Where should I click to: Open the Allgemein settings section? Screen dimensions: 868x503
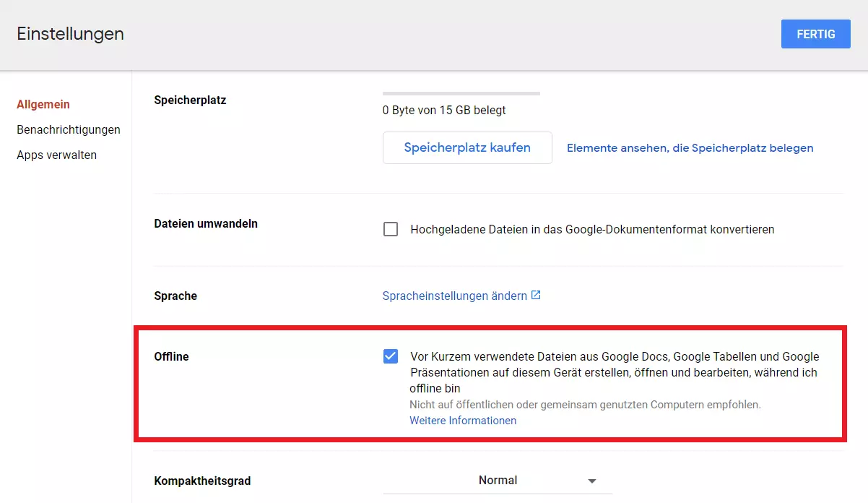(x=43, y=104)
